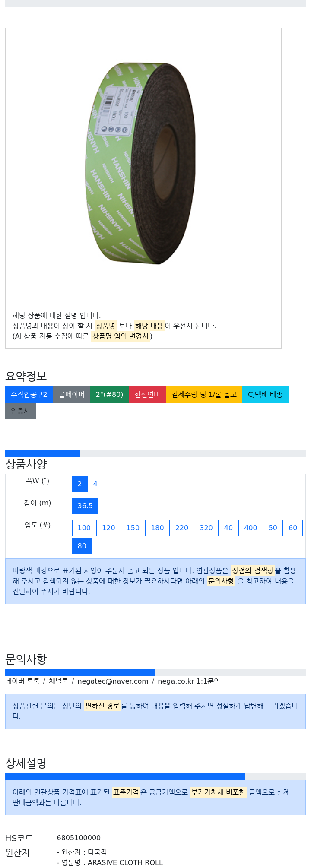311x868 pixels.
Task: Click the 2"(#80) summary tag
Action: pos(109,395)
